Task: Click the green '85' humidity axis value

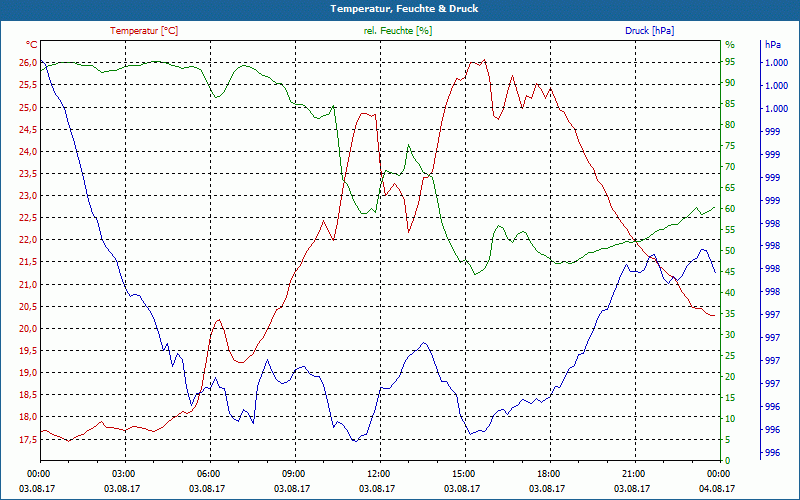Action: 731,104
